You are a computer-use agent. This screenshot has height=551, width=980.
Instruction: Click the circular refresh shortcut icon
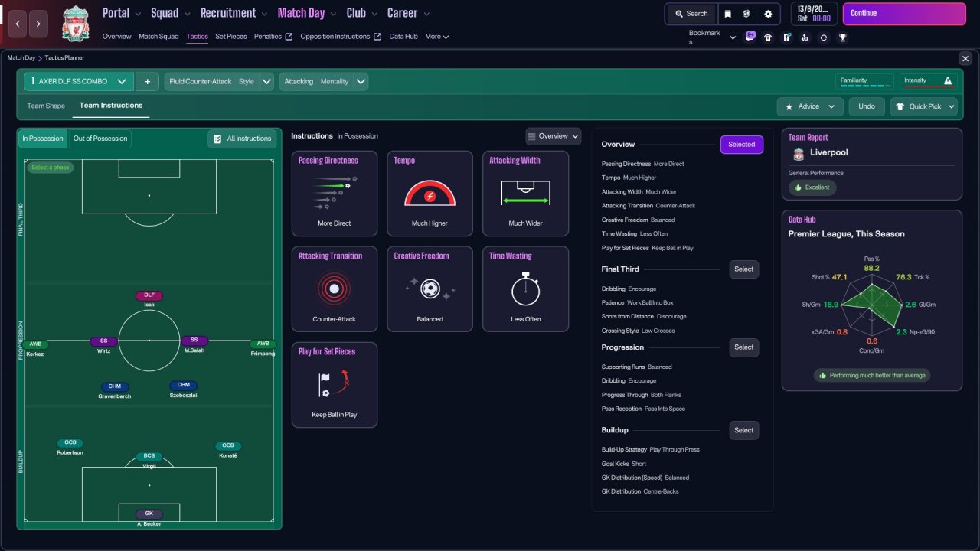(824, 37)
